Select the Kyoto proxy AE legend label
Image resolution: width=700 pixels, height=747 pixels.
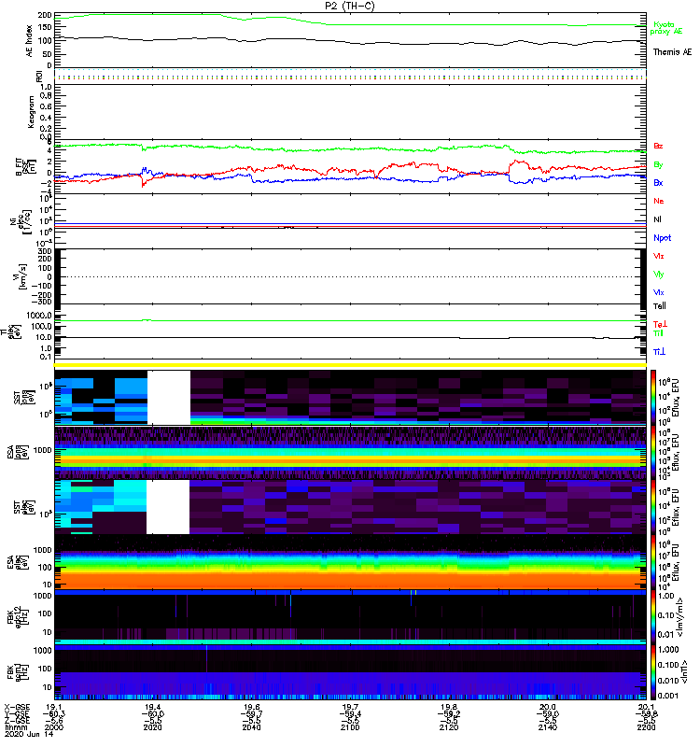click(666, 28)
